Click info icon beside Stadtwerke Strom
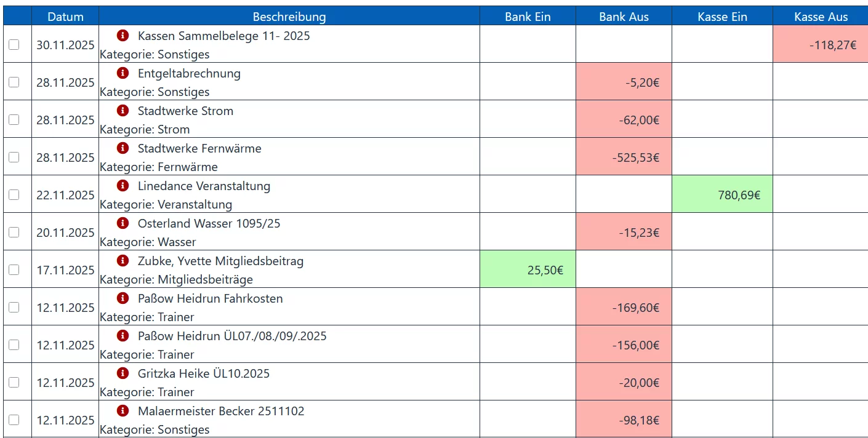The height and width of the screenshot is (438, 868). click(123, 111)
